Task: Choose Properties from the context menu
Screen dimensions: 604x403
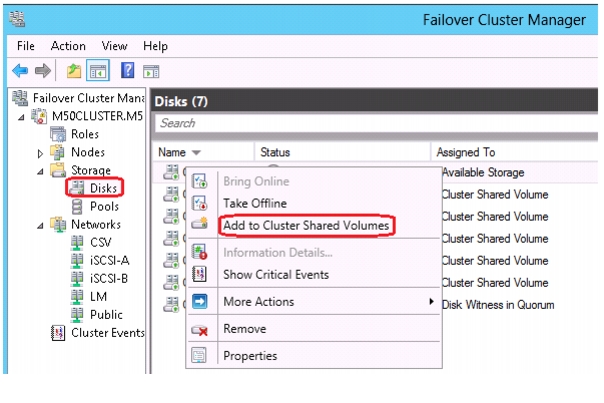Action: (250, 356)
